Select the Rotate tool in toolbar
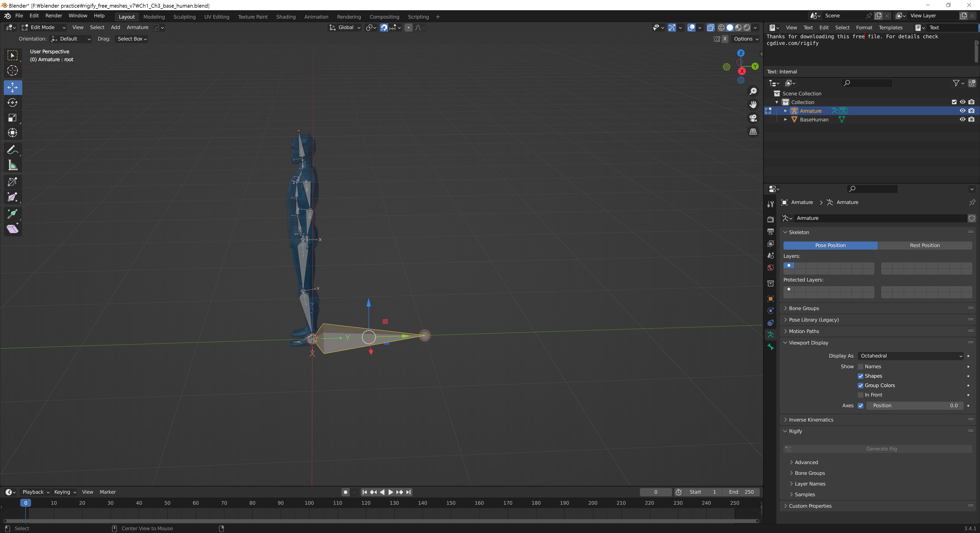This screenshot has width=980, height=533. (13, 103)
